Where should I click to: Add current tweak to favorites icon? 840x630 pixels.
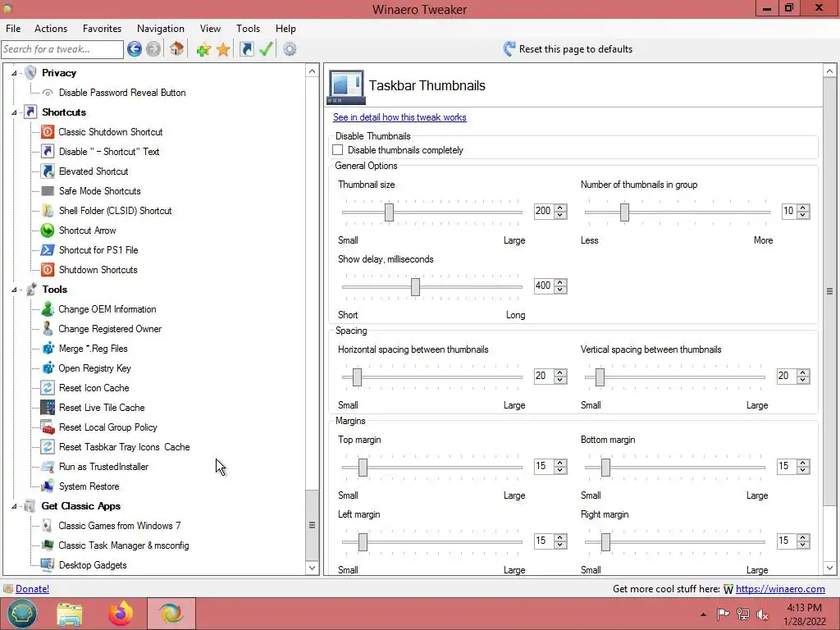pyautogui.click(x=203, y=50)
